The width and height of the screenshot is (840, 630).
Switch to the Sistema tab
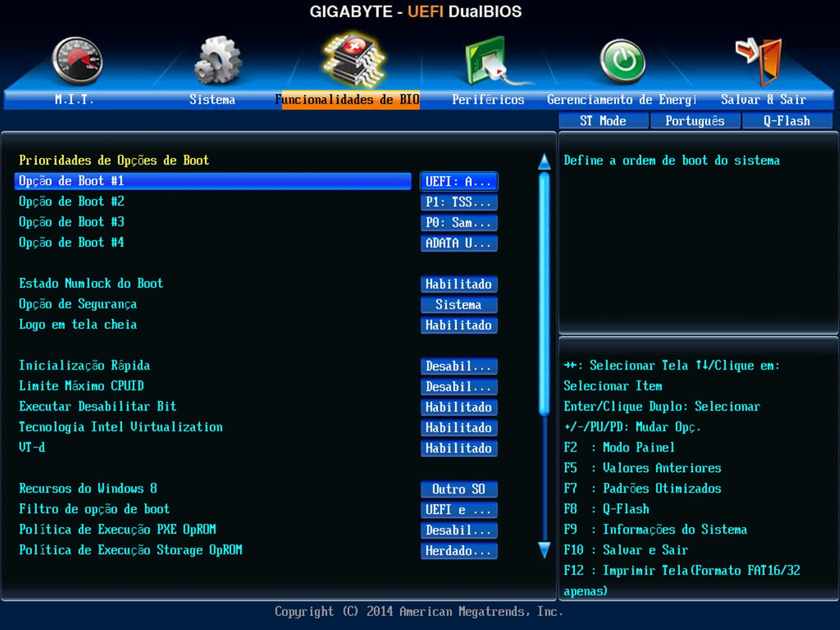[x=212, y=100]
